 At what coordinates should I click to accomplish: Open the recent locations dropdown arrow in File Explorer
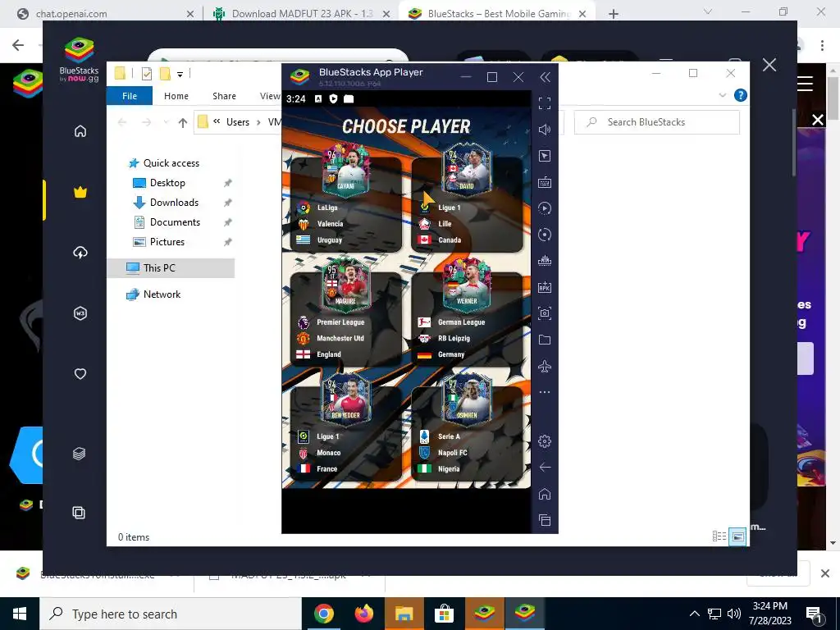click(x=166, y=123)
